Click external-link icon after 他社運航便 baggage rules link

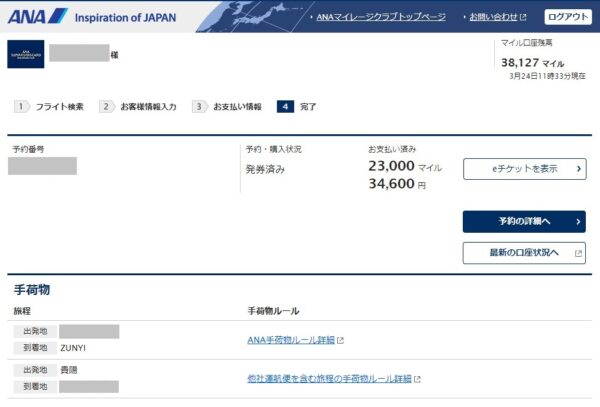pyautogui.click(x=417, y=379)
